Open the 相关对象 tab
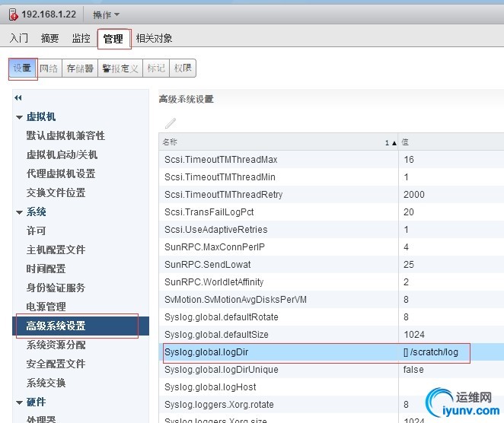This screenshot has height=423, width=504. tap(154, 38)
